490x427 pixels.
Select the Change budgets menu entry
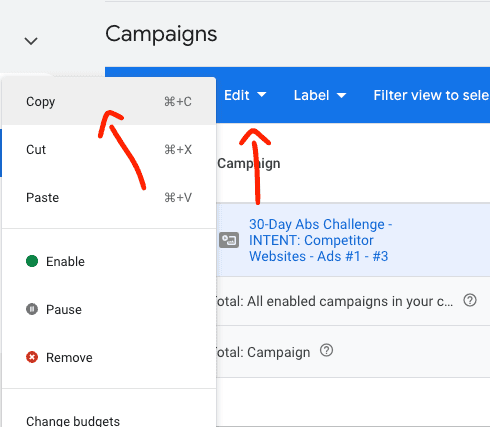[109, 421]
